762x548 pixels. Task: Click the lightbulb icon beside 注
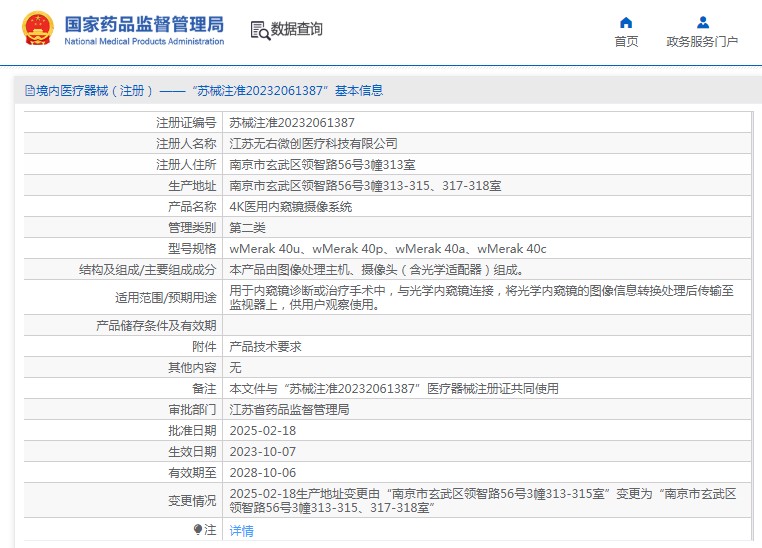click(x=197, y=529)
